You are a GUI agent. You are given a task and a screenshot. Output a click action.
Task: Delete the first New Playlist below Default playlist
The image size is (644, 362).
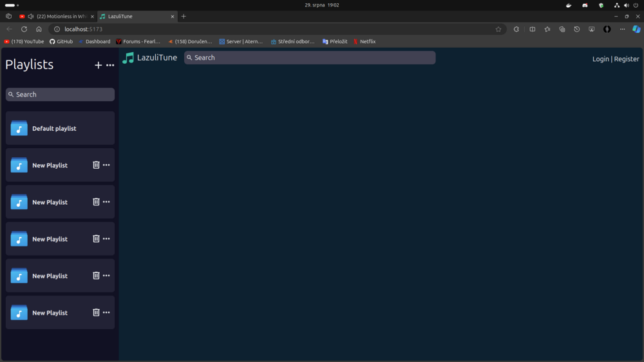tap(96, 165)
